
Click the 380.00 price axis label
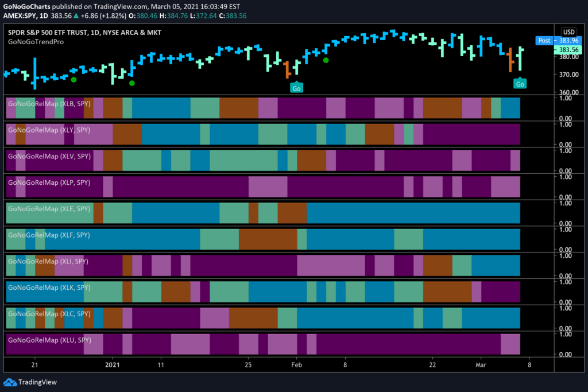569,57
